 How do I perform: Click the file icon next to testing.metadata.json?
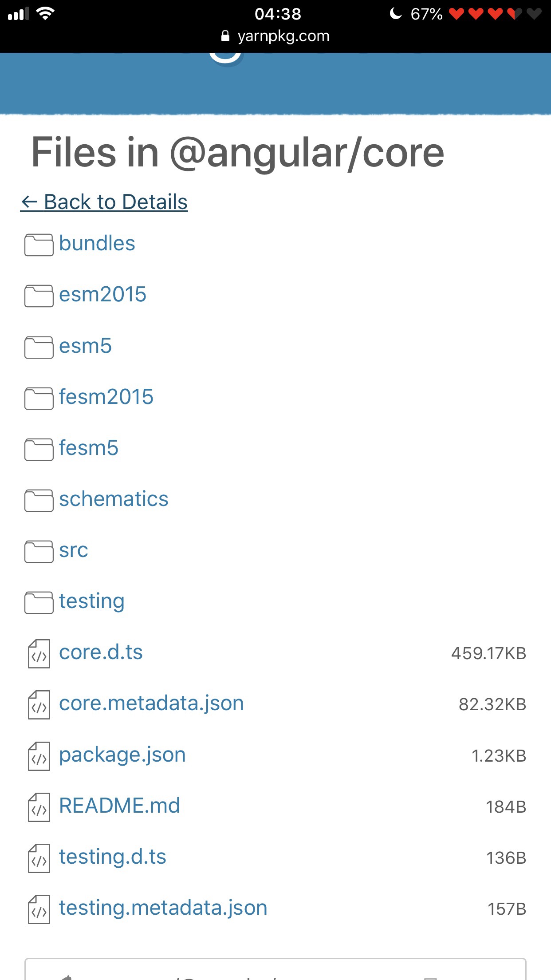(x=39, y=909)
